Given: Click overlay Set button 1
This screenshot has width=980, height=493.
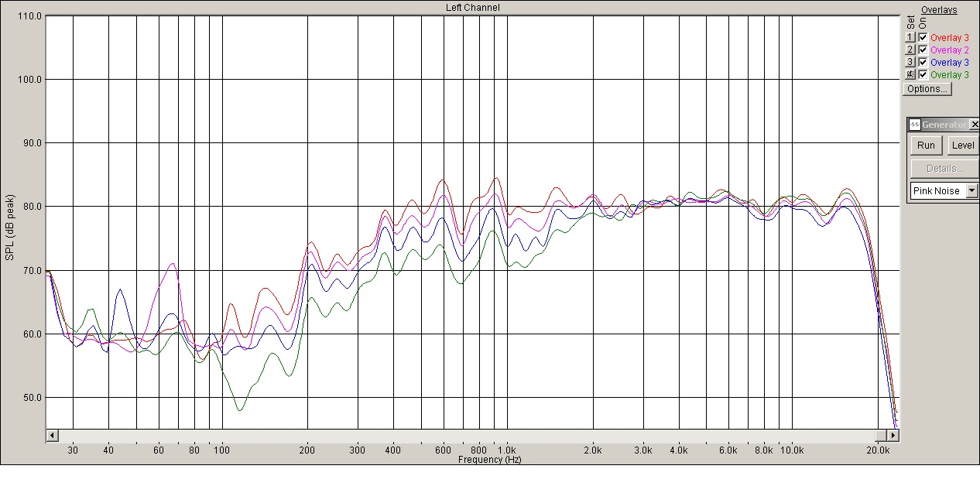Looking at the screenshot, I should [x=910, y=37].
